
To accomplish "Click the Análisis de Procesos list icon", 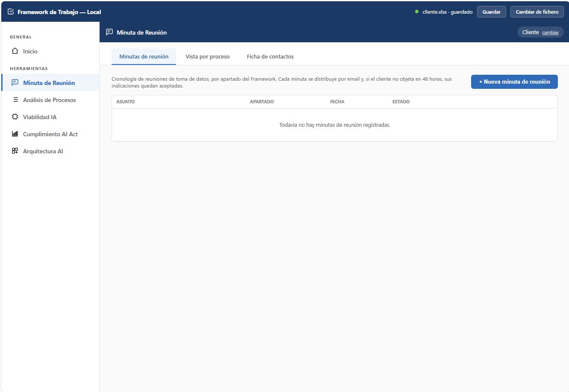I will [x=15, y=100].
